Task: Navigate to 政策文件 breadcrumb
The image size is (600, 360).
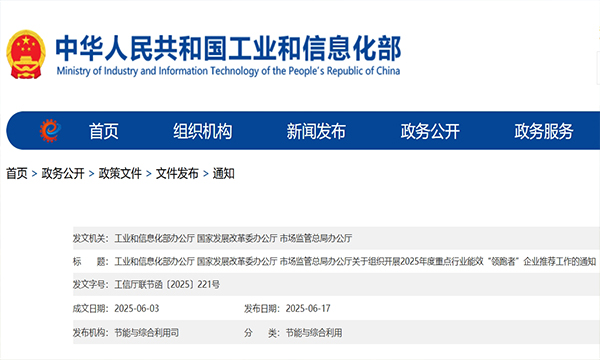Action: click(120, 173)
